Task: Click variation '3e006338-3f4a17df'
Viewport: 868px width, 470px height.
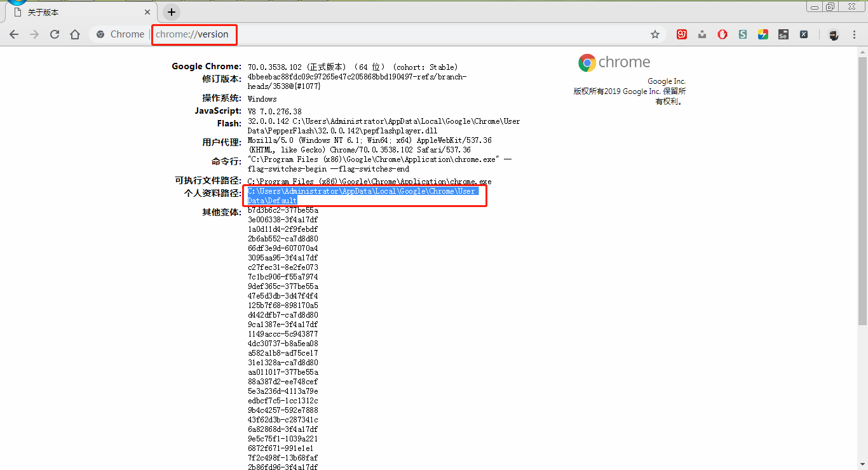Action: [x=283, y=220]
